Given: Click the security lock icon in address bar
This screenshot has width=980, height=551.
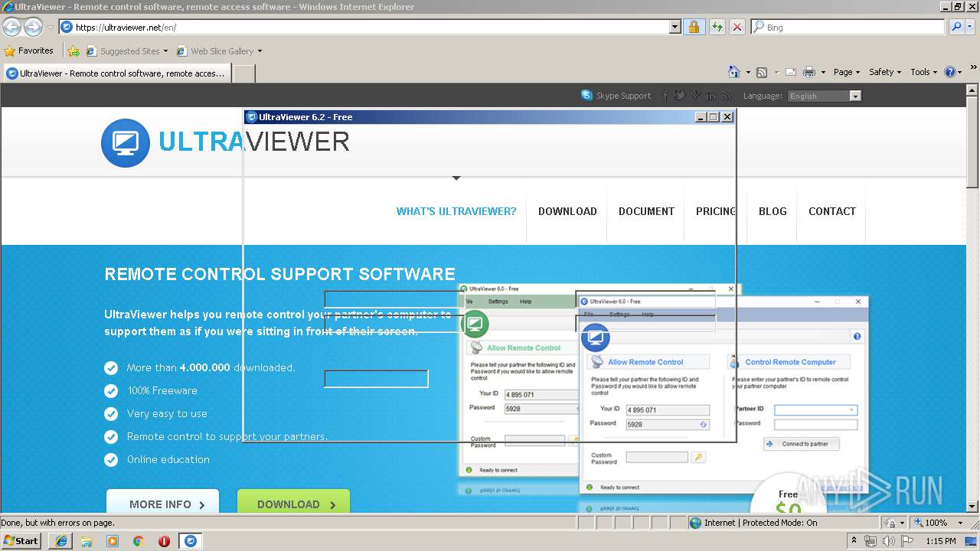Looking at the screenshot, I should [x=694, y=27].
